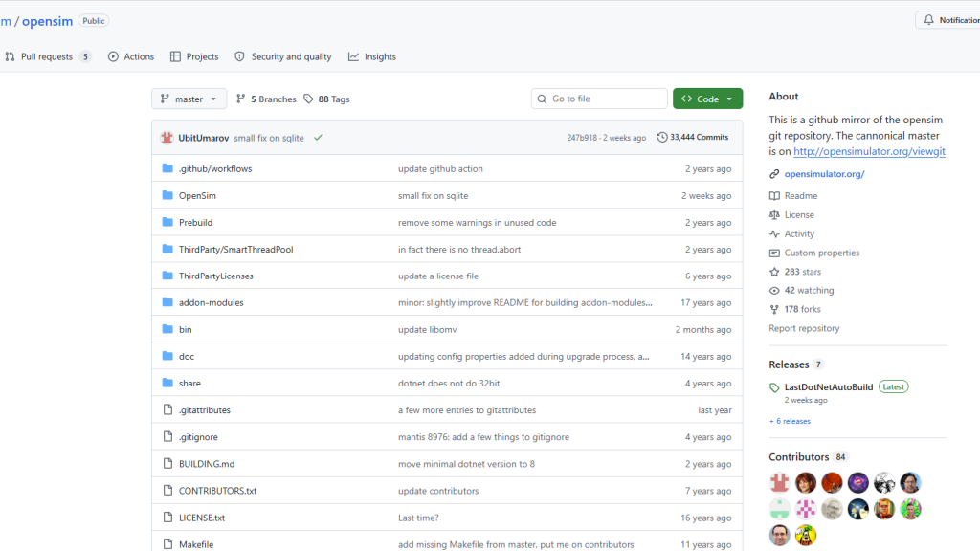This screenshot has height=551, width=980.
Task: Focus the Go to file search field
Action: [599, 99]
